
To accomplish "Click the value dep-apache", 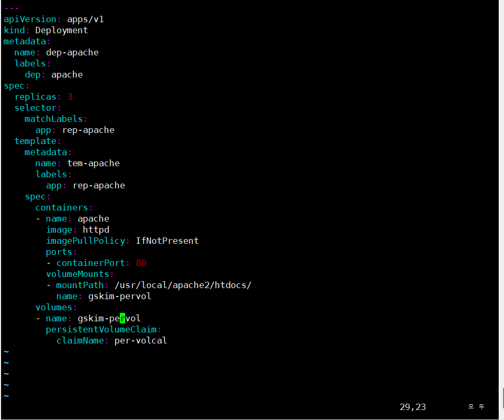I will [x=72, y=53].
